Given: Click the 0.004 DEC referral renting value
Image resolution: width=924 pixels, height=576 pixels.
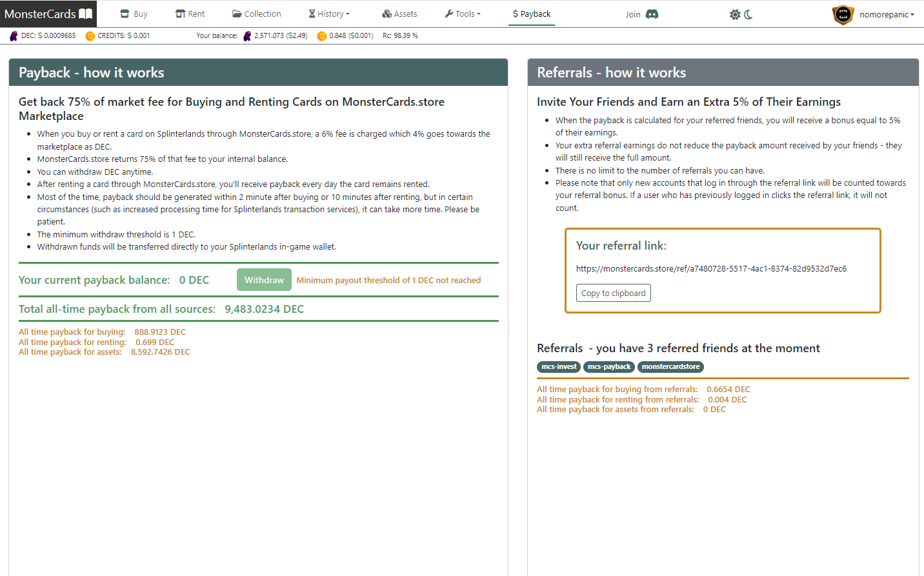Looking at the screenshot, I should (727, 400).
